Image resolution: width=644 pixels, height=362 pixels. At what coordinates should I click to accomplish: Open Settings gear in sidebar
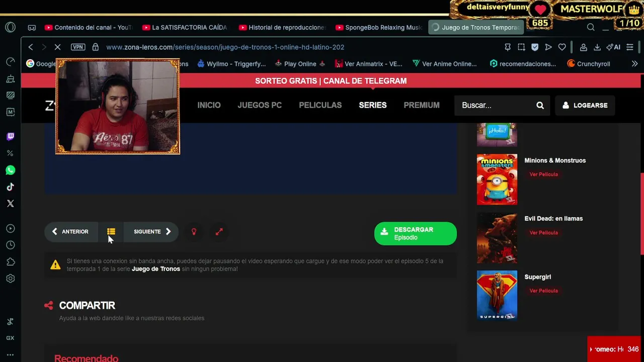tap(11, 279)
